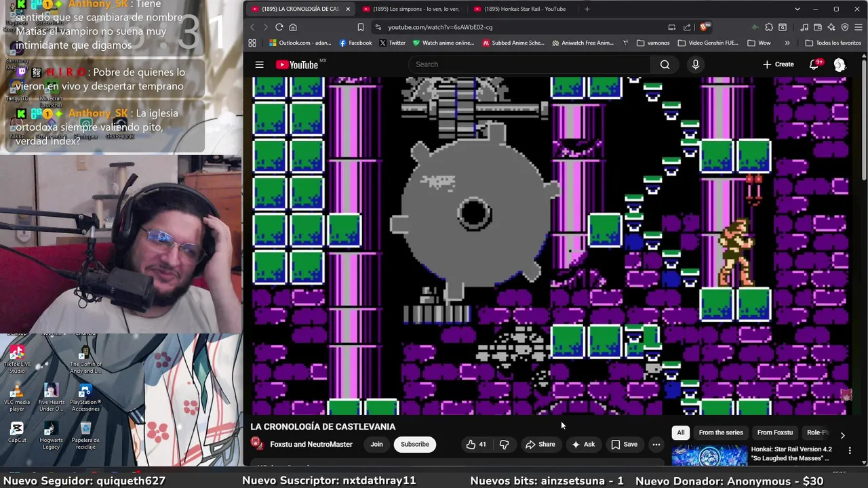Click the YouTube search magnifier button
868x488 pixels.
point(665,64)
